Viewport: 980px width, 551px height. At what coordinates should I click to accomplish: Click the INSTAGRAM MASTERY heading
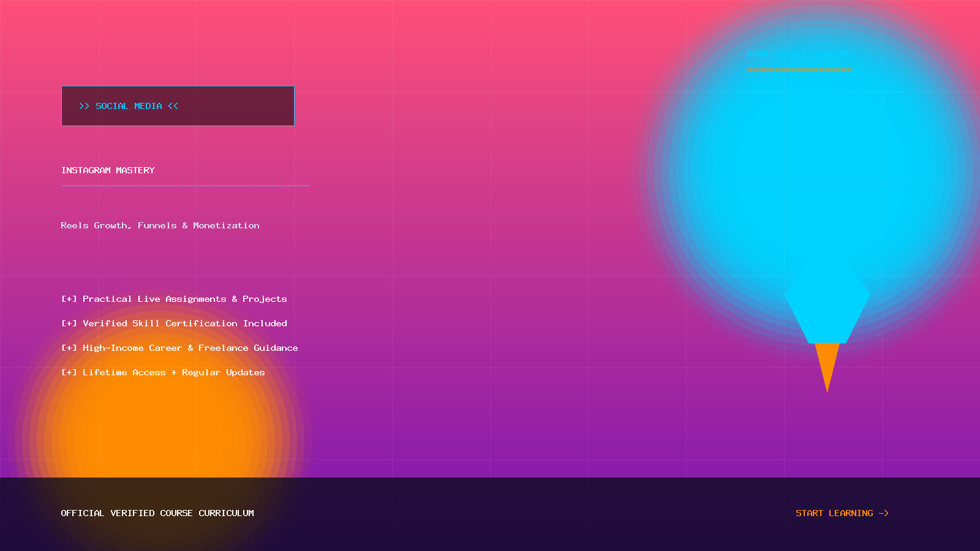pyautogui.click(x=108, y=170)
